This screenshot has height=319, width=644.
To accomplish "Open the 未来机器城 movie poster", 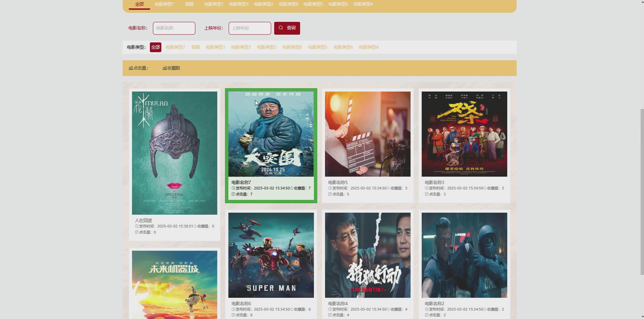I will pyautogui.click(x=174, y=285).
